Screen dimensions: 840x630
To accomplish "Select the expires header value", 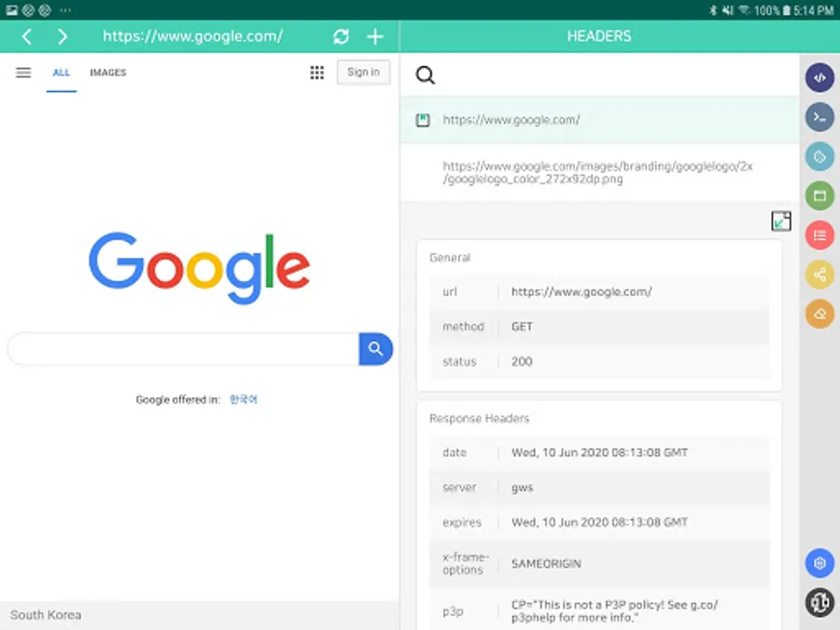I will tap(599, 523).
